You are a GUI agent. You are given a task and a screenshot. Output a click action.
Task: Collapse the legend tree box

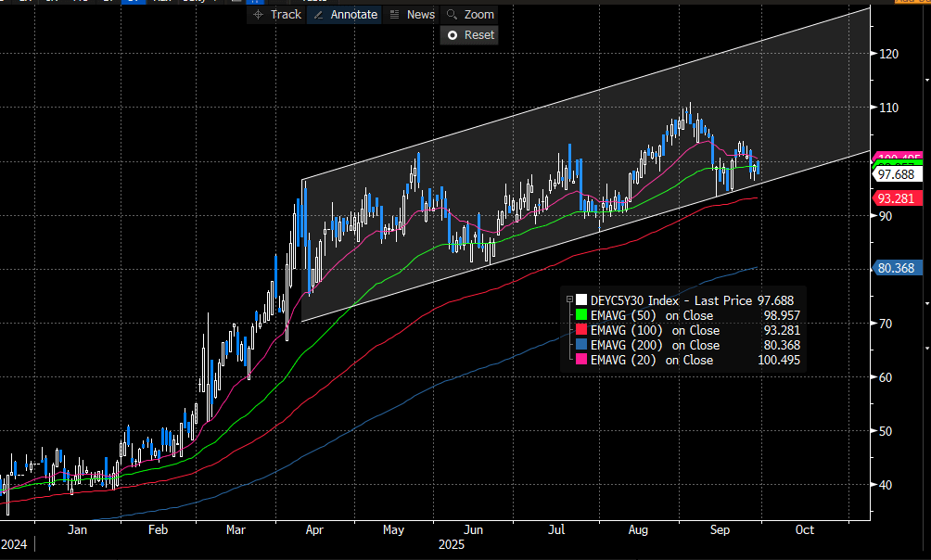click(x=568, y=299)
